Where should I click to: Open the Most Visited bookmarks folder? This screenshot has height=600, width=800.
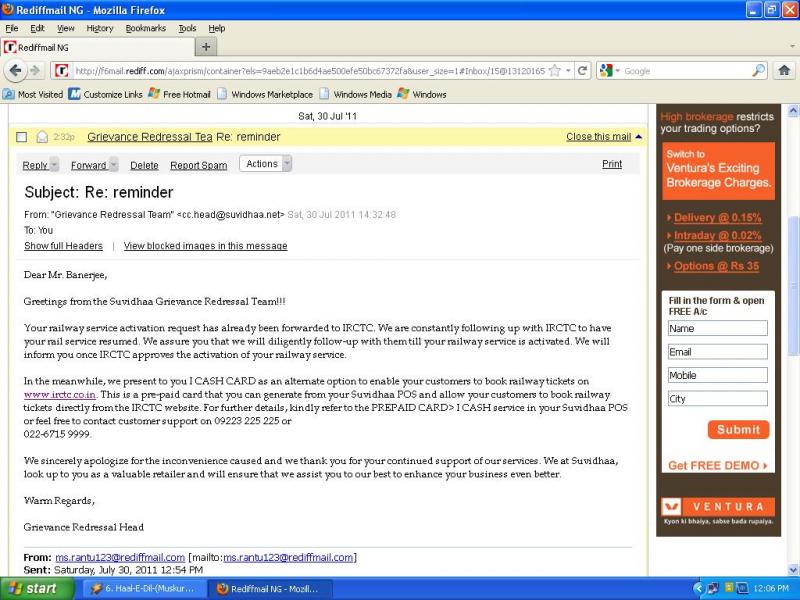(33, 94)
